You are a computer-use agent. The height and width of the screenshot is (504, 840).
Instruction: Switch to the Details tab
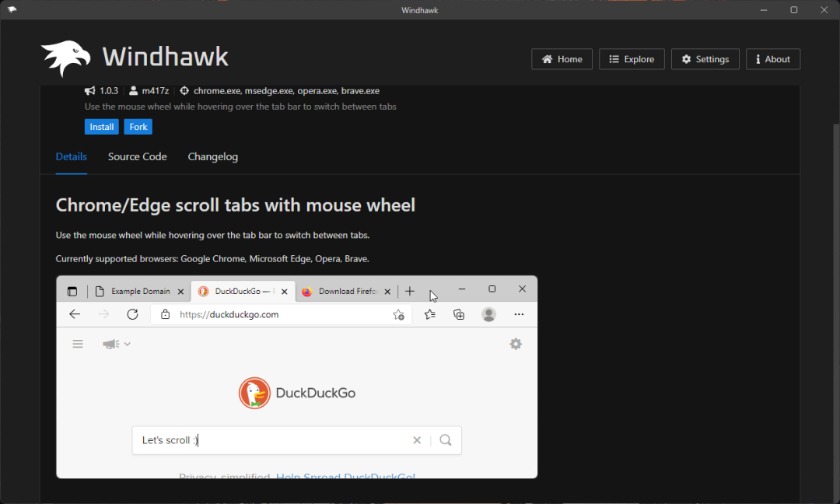tap(72, 156)
